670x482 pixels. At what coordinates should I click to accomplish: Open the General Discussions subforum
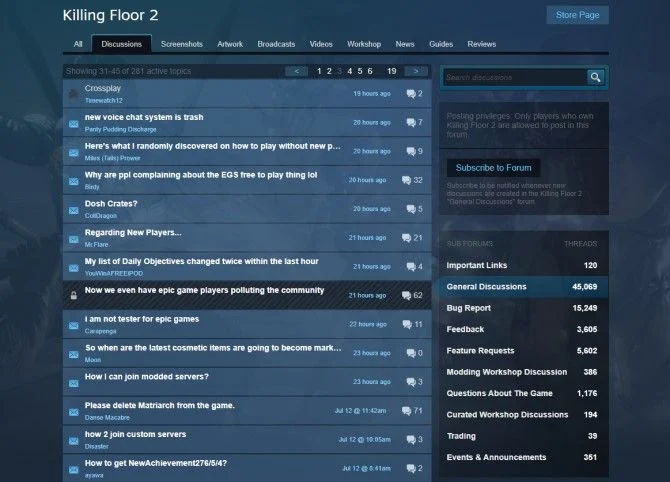(x=523, y=287)
